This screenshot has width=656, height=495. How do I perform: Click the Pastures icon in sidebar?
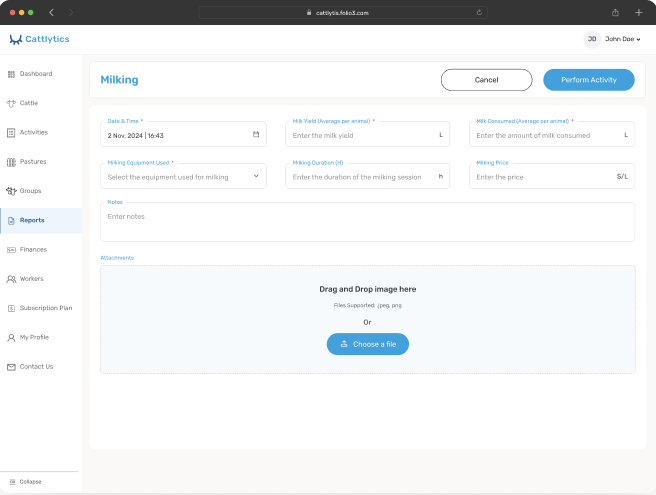[x=11, y=162]
